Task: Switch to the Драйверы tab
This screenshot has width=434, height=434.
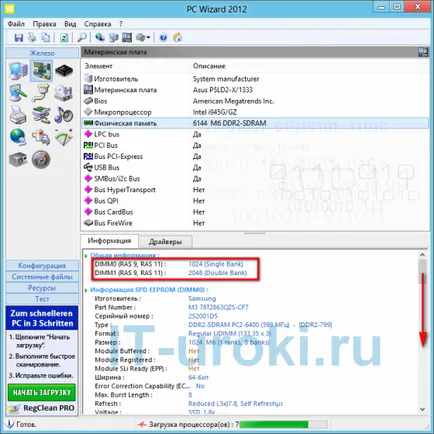Action: [165, 242]
